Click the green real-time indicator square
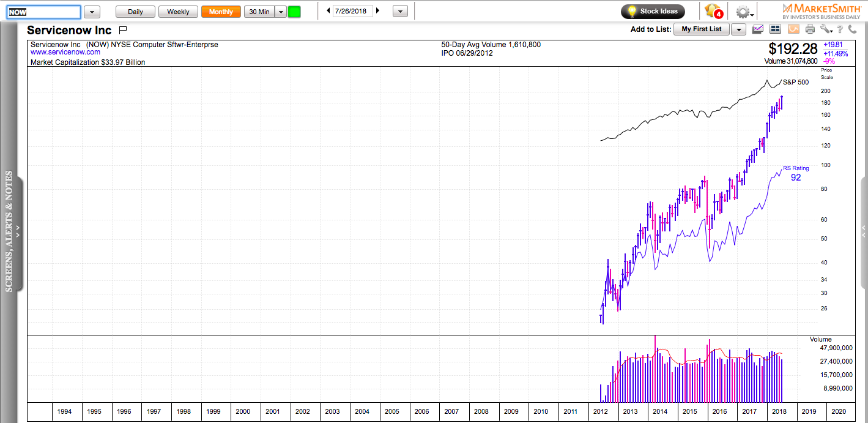868x423 pixels. click(x=294, y=12)
